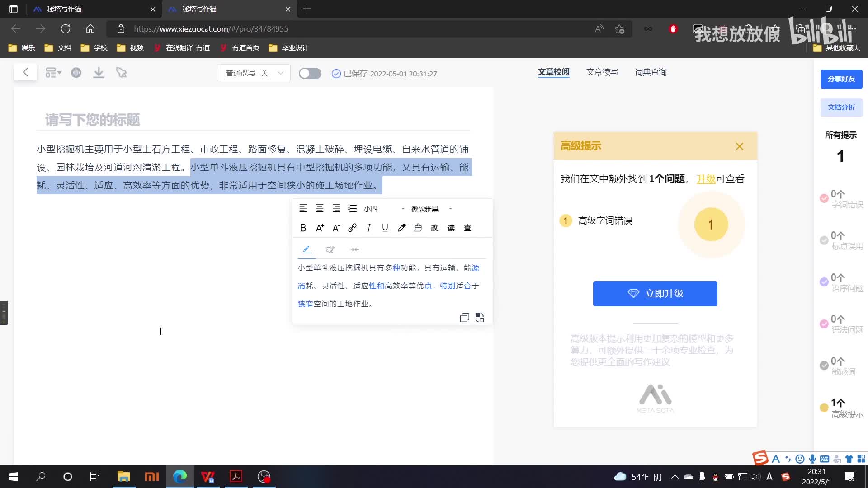Click the insert hyperlink icon
Image resolution: width=868 pixels, height=488 pixels.
352,228
